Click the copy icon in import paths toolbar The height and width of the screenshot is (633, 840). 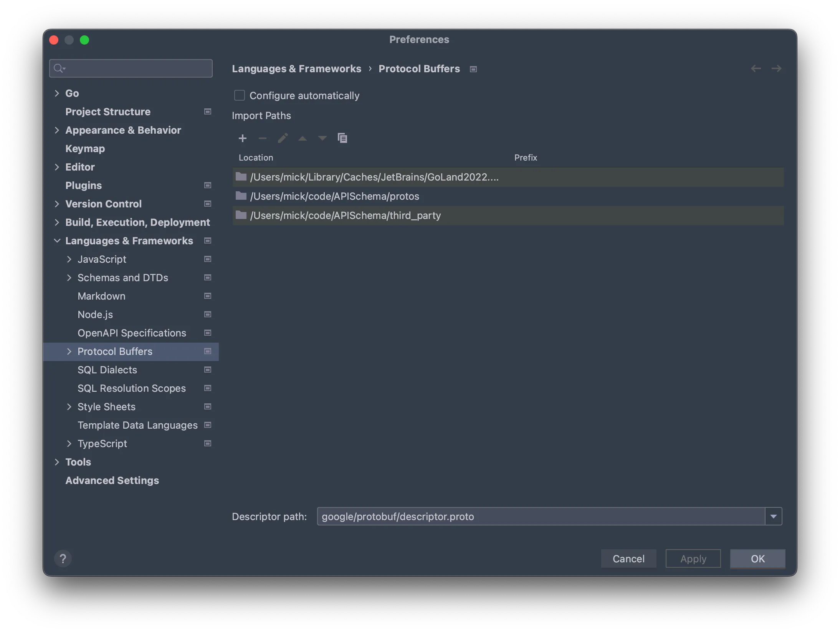[x=342, y=138]
